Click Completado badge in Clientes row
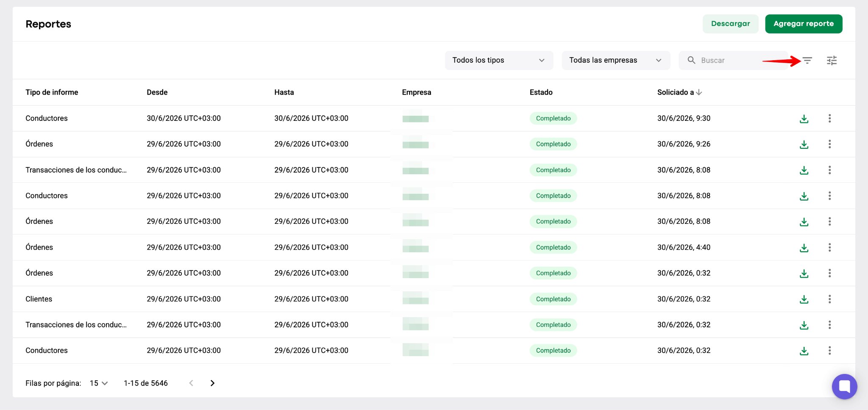 click(x=553, y=299)
